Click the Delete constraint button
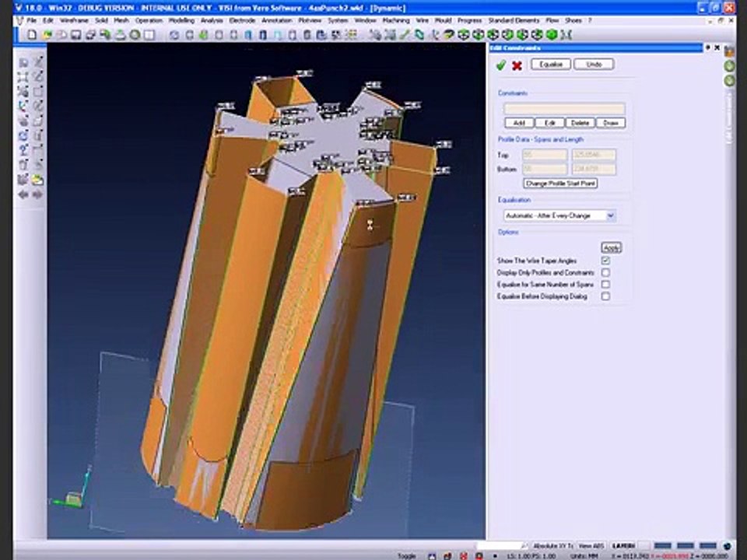 click(x=580, y=123)
